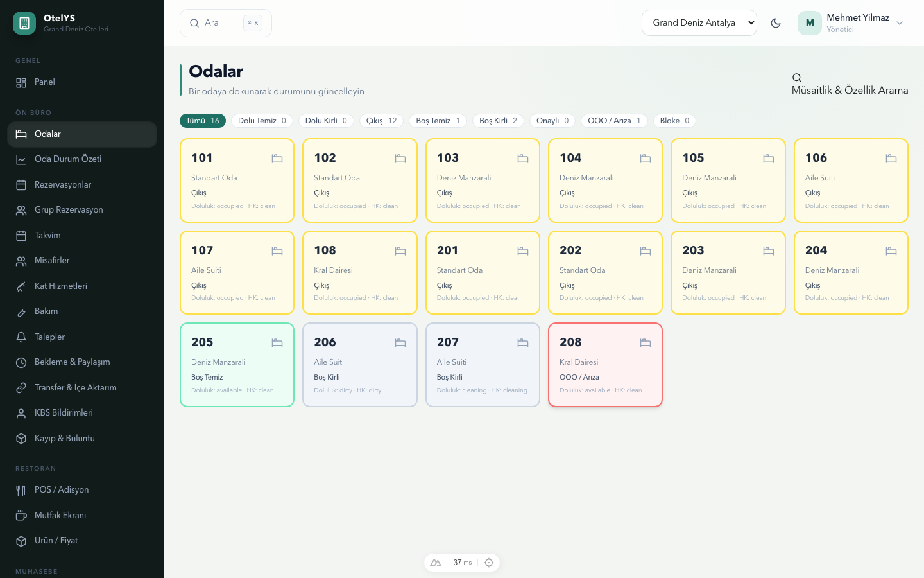Image resolution: width=924 pixels, height=578 pixels.
Task: Filter rooms by Boş Kirli 2
Action: 498,121
